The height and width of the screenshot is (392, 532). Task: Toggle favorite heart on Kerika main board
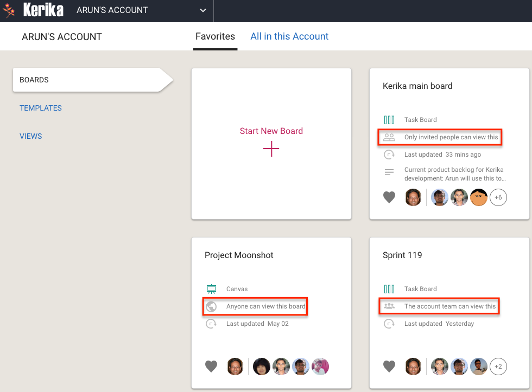tap(389, 197)
